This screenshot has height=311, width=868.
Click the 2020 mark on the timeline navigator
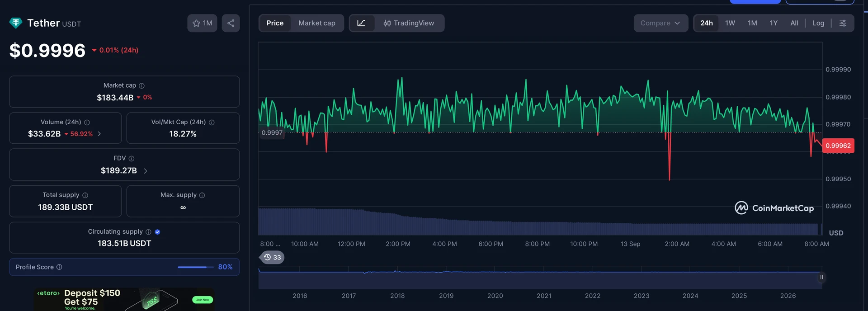coord(495,296)
